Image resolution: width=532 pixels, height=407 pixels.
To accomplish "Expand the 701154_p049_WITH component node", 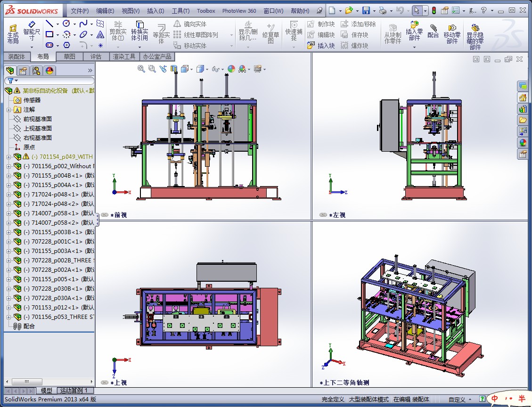I will pyautogui.click(x=9, y=157).
